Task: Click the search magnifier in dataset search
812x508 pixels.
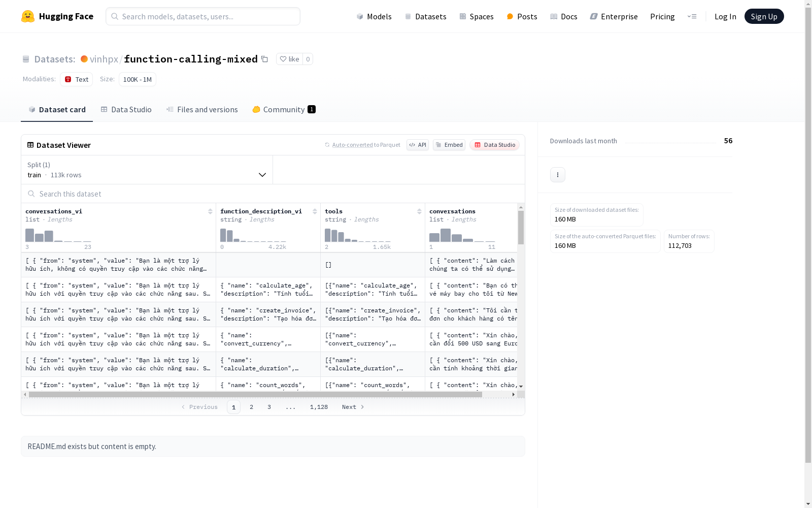Action: (x=31, y=194)
